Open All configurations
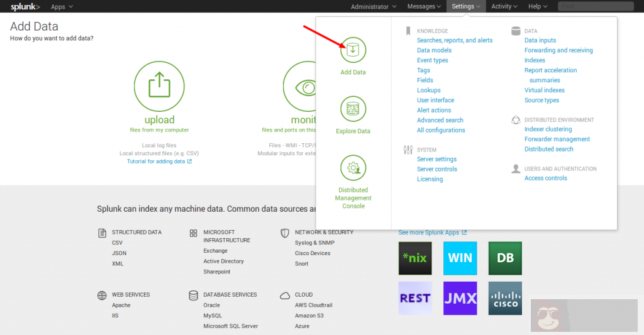This screenshot has width=644, height=335. (441, 130)
